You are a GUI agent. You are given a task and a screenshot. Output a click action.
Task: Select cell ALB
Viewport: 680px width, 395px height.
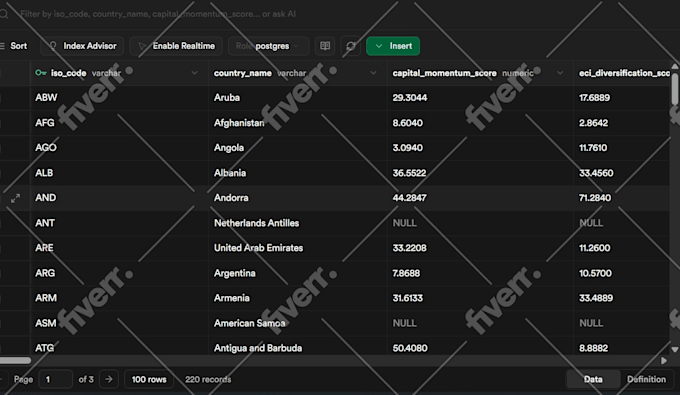tap(119, 173)
